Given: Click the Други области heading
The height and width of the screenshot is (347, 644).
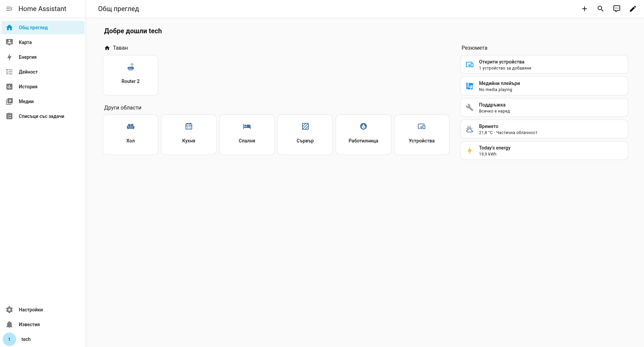Looking at the screenshot, I should point(123,107).
